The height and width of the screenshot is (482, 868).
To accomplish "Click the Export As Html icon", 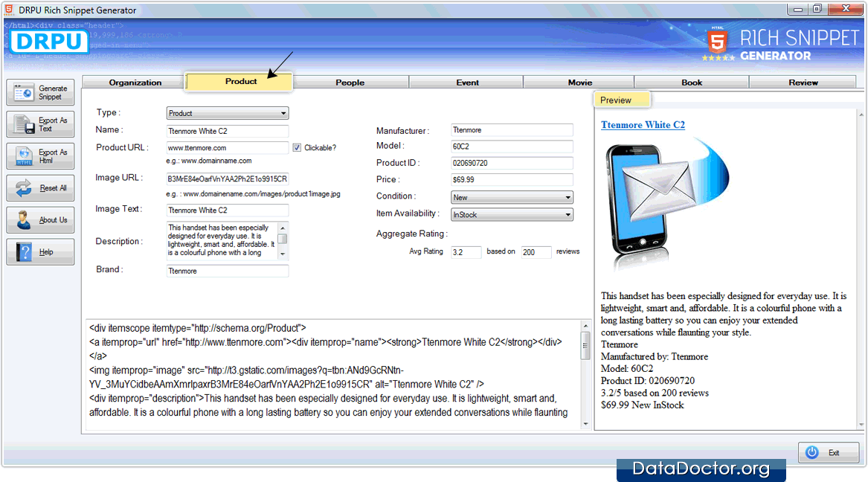I will click(x=24, y=157).
